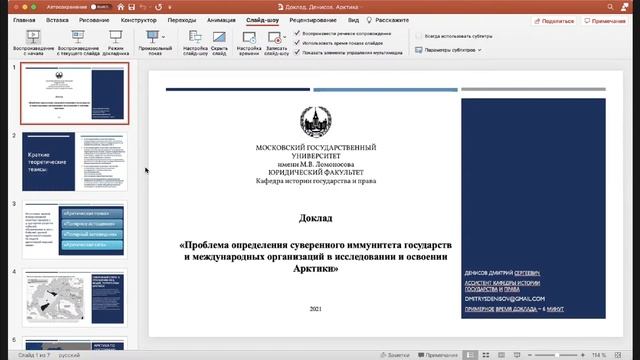Click the Поделиться button

[554, 21]
